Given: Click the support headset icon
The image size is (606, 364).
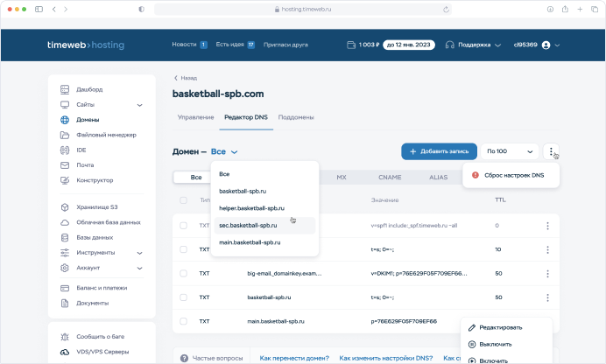Looking at the screenshot, I should (449, 45).
